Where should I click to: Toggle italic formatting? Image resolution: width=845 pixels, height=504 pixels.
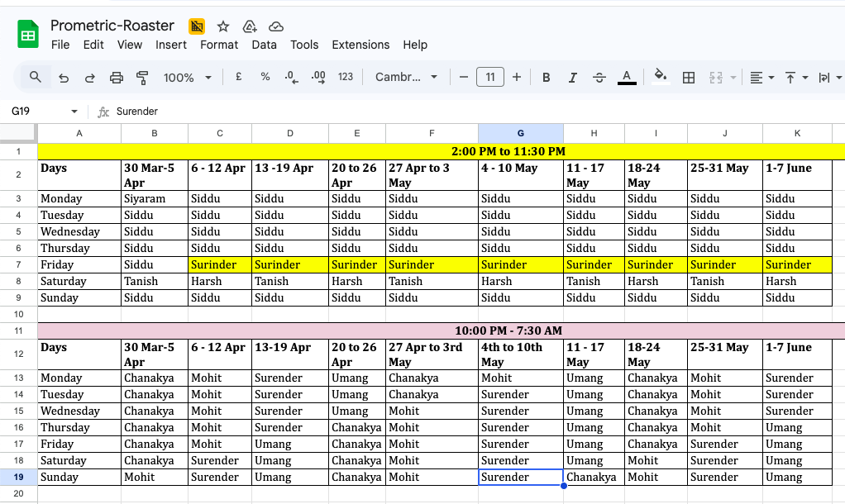coord(572,78)
